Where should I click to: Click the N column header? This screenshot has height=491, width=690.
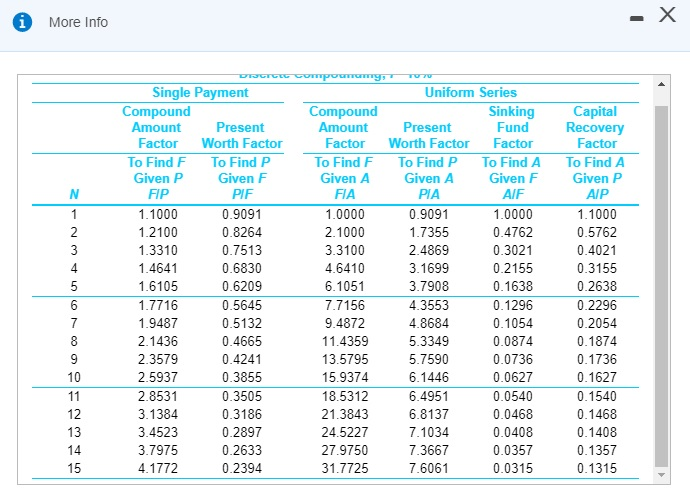click(x=74, y=194)
